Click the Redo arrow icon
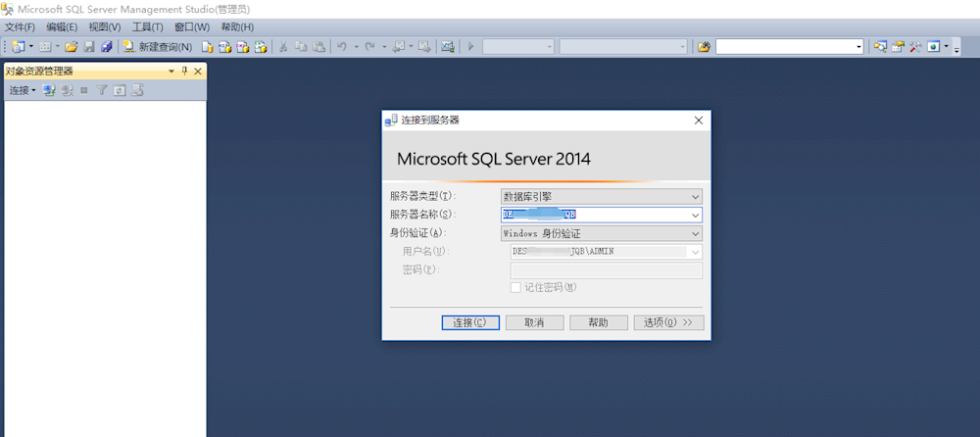 pos(370,46)
